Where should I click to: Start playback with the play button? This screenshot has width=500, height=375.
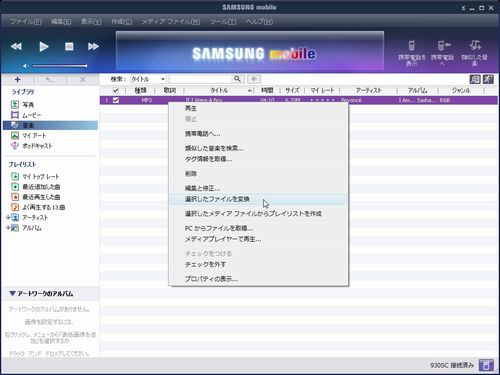(43, 46)
